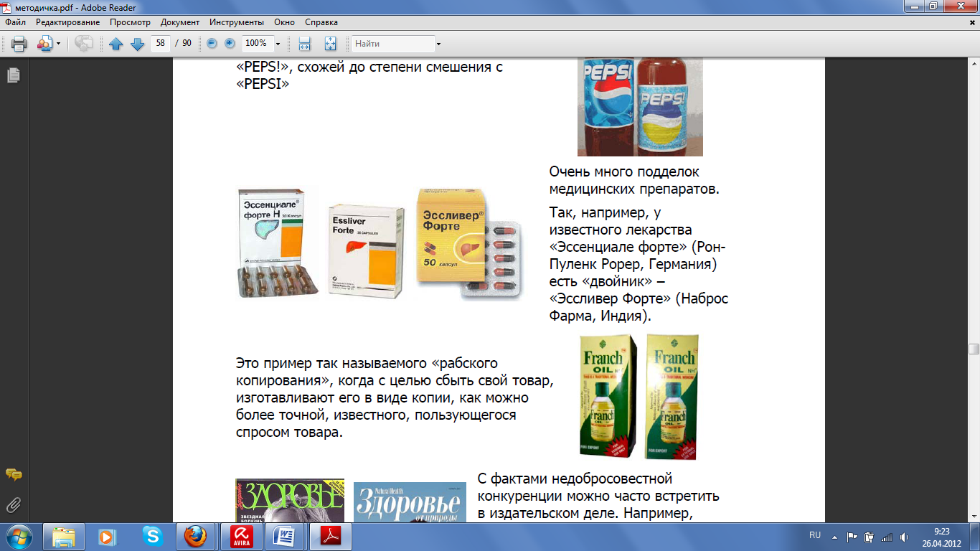Screen dimensions: 980x551
Task: Click the Print icon in toolbar
Action: point(19,44)
